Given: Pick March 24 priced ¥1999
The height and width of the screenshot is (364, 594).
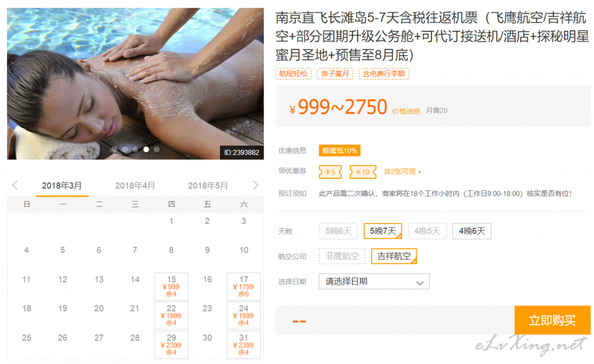Looking at the screenshot, I should (x=244, y=315).
